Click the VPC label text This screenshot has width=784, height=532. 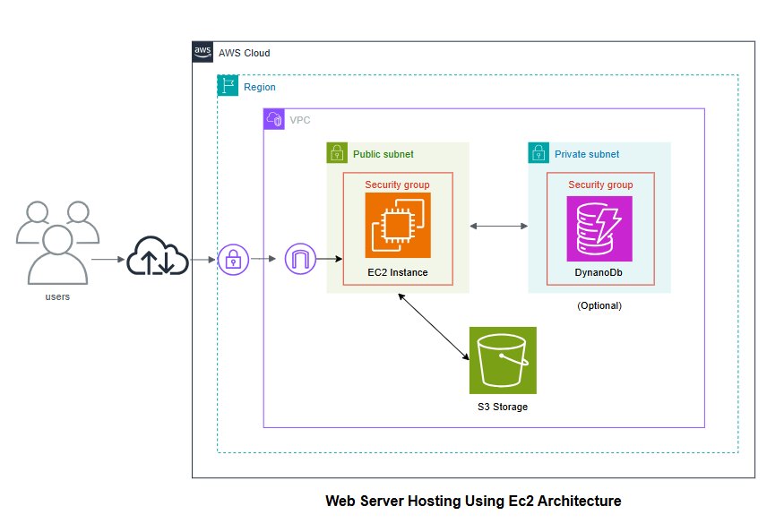coord(300,118)
